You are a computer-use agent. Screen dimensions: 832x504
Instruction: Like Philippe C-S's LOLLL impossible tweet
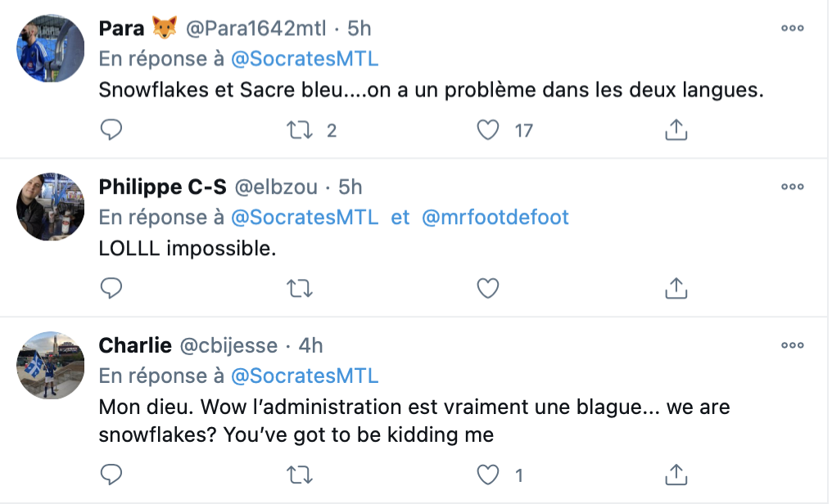tap(487, 288)
